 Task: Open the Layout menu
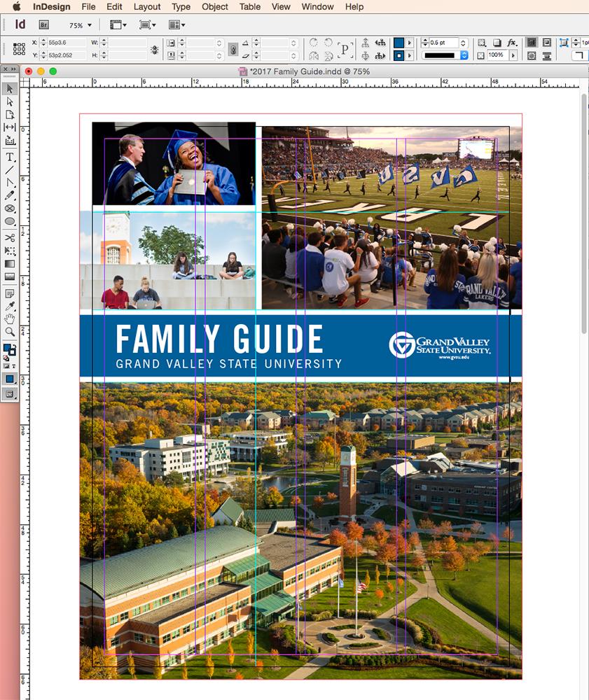pyautogui.click(x=147, y=6)
